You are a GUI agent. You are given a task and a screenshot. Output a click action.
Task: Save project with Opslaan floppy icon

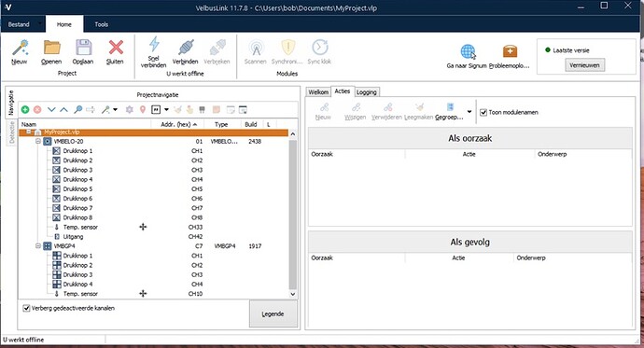83,48
